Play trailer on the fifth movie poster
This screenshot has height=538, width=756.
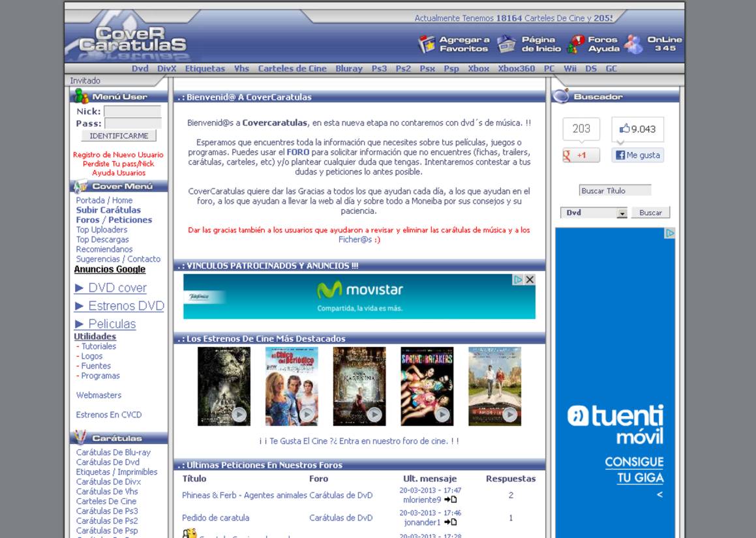pyautogui.click(x=509, y=415)
